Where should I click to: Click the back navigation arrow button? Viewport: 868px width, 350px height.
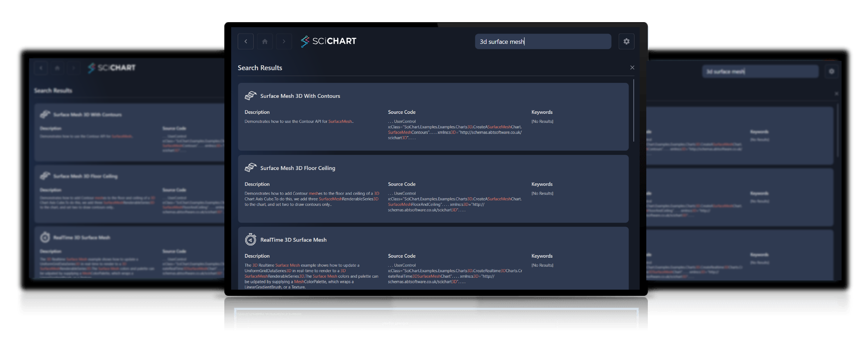tap(245, 41)
